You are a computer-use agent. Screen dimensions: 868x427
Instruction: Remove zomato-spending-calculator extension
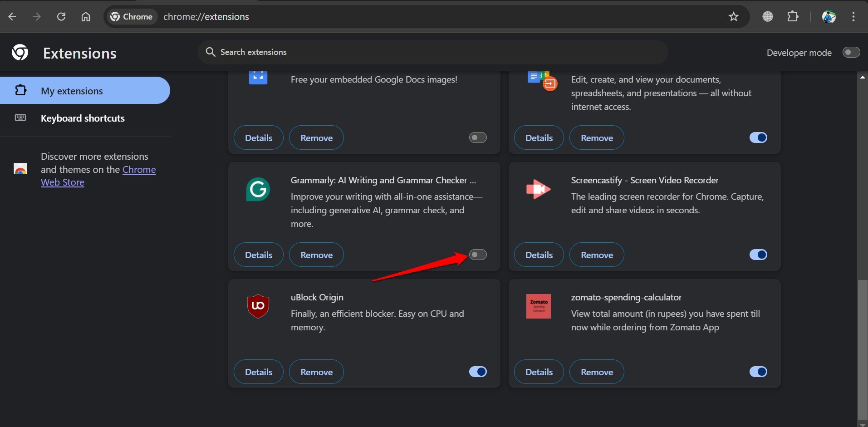(x=597, y=372)
